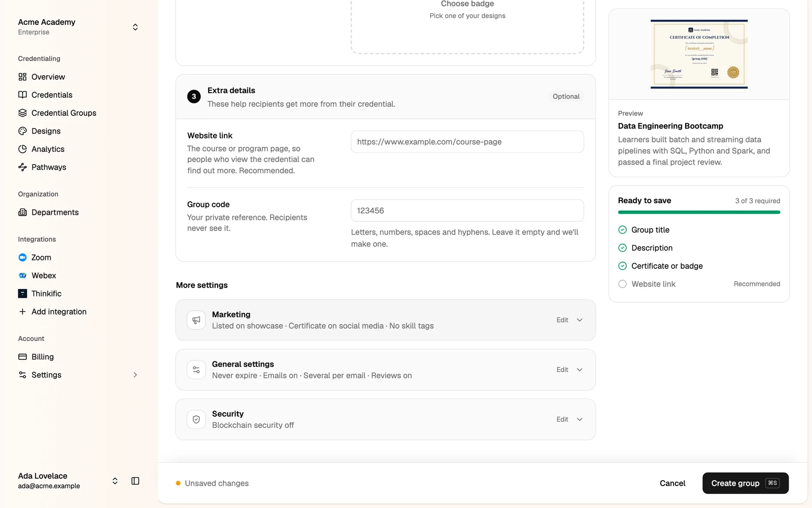812x508 pixels.
Task: Click the Description green checkmark
Action: (623, 248)
